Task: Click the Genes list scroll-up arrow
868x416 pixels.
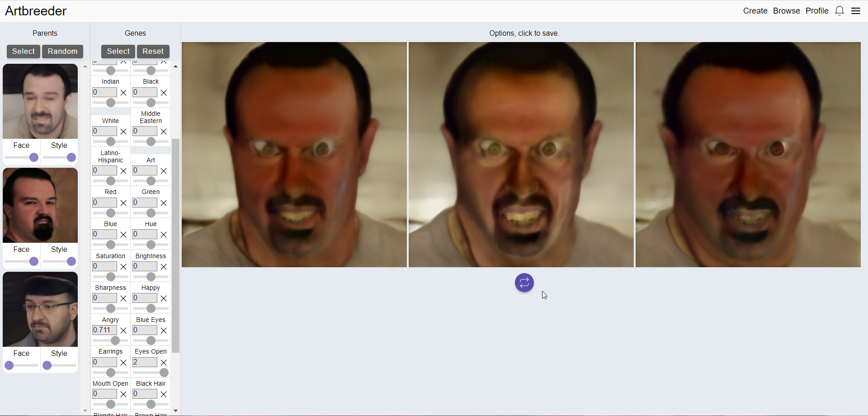Action: pos(175,66)
